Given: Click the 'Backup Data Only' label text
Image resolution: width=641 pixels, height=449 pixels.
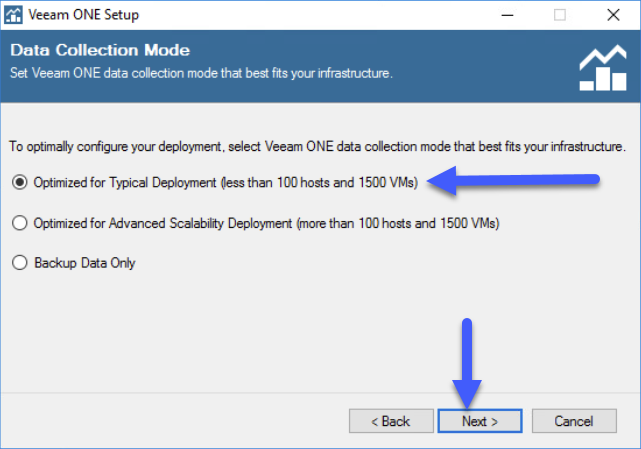Looking at the screenshot, I should 85,263.
